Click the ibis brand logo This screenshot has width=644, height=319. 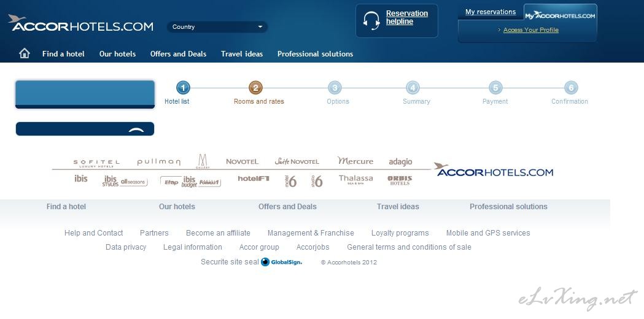click(81, 178)
